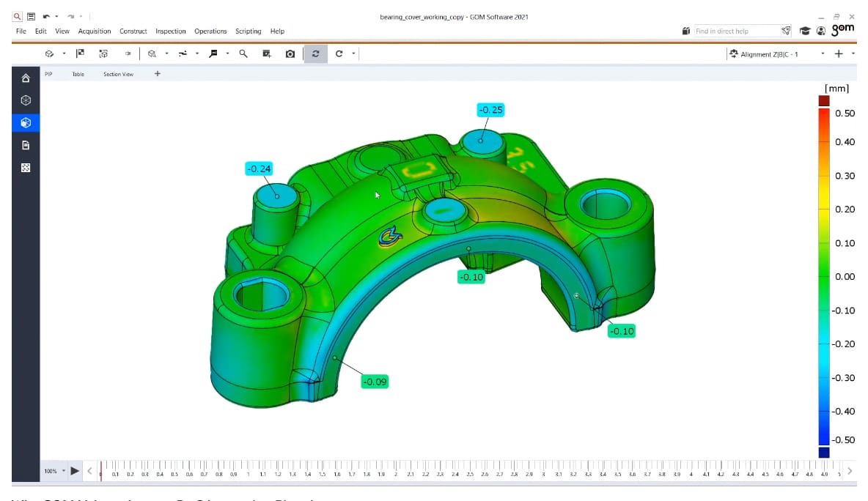868x501 pixels.
Task: Expand the dropdown arrow beside the flag icon
Action: click(227, 53)
